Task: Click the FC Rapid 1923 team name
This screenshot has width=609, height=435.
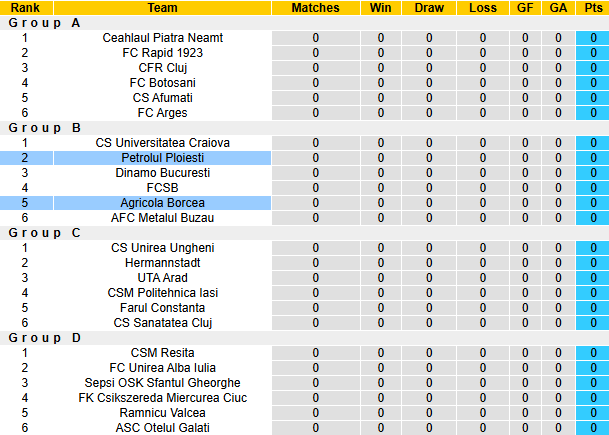Action: point(163,53)
